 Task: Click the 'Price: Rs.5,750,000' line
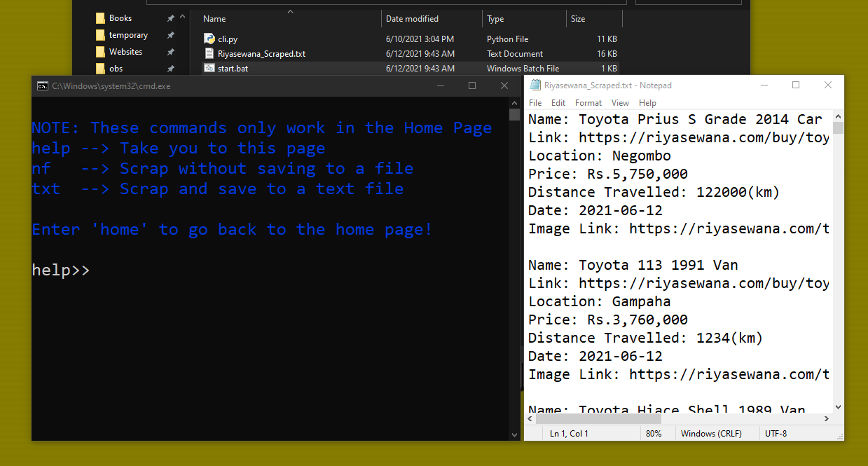[608, 174]
